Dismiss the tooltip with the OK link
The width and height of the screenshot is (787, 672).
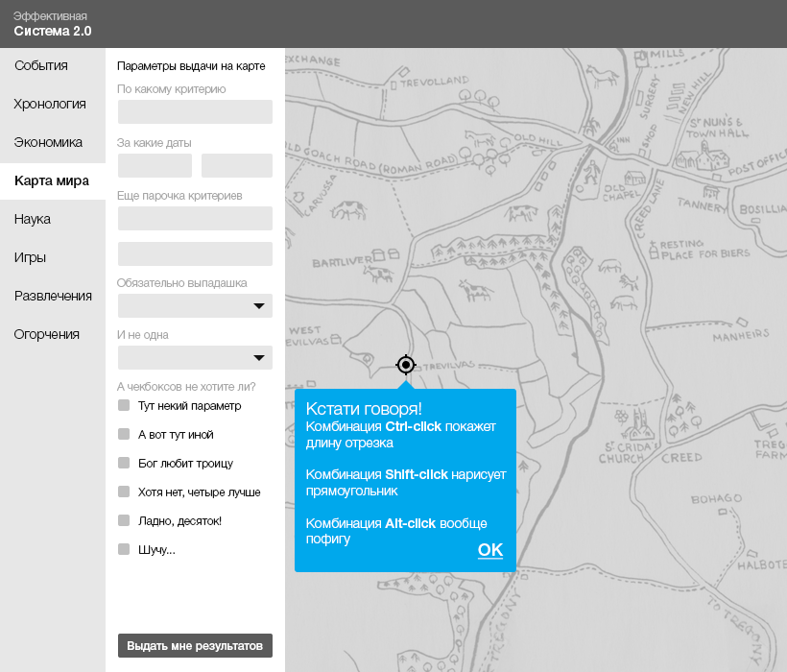point(490,550)
